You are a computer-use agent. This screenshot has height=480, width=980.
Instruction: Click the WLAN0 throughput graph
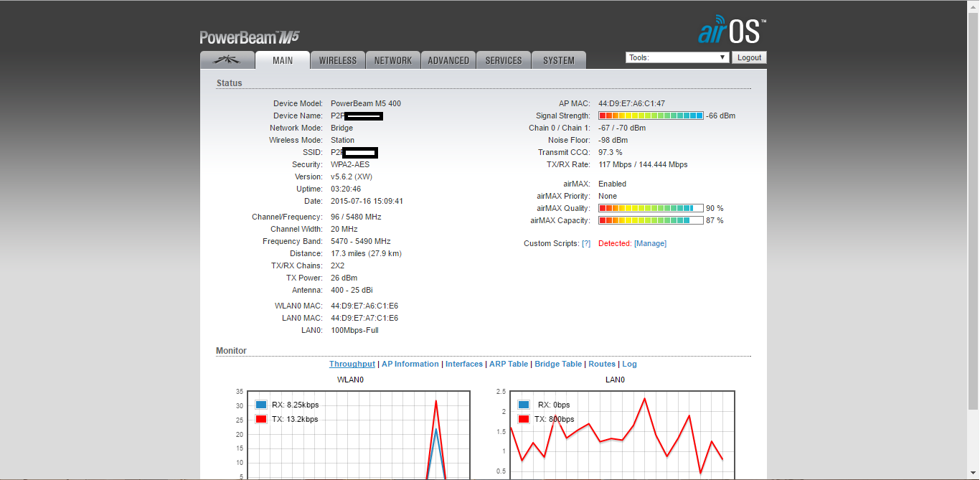359,435
